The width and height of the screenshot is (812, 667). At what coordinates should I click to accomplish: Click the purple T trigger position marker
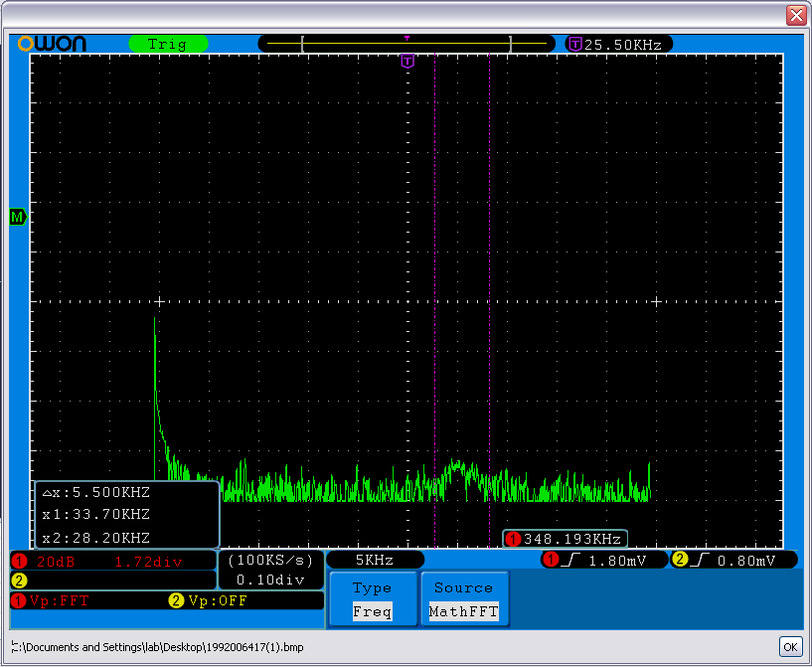pos(407,62)
